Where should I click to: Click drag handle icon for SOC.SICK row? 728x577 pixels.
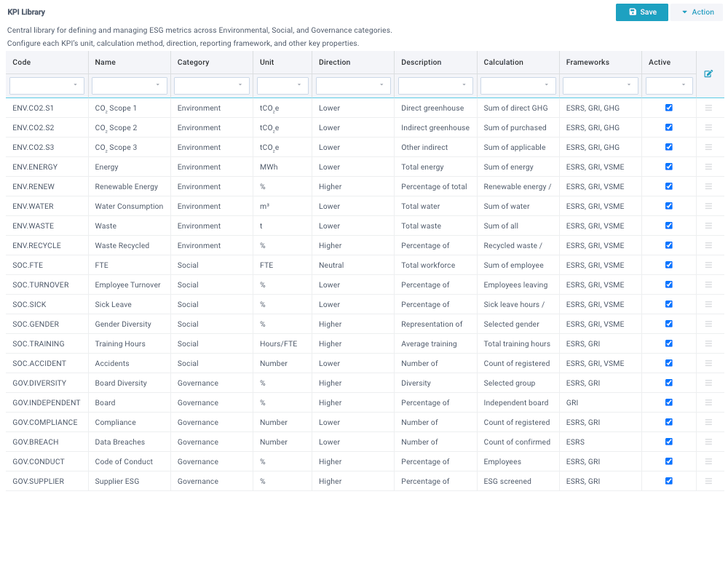(708, 304)
